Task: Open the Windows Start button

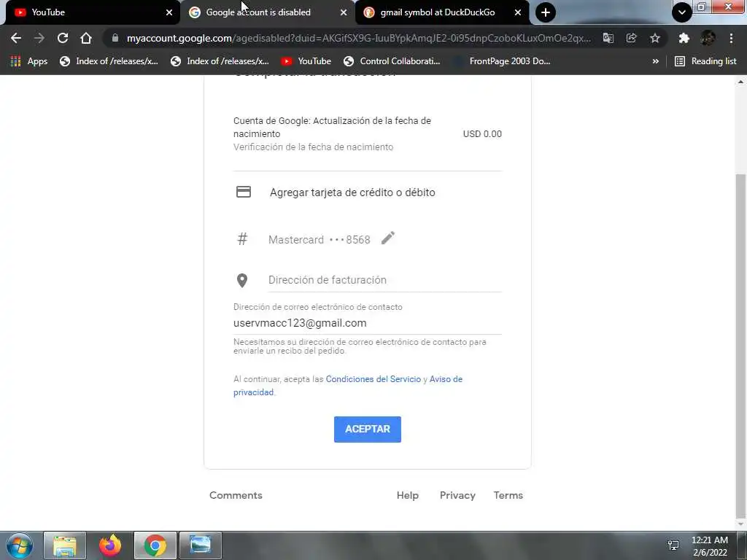Action: [20, 545]
